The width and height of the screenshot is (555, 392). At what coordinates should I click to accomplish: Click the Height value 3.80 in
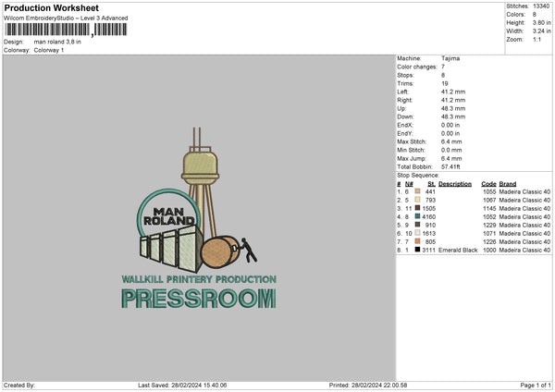[541, 22]
